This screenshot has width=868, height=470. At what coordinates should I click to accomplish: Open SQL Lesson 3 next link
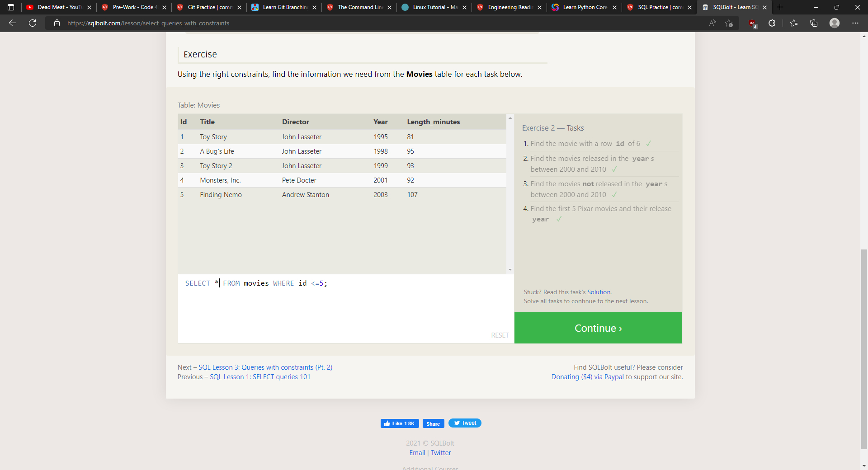(x=265, y=367)
